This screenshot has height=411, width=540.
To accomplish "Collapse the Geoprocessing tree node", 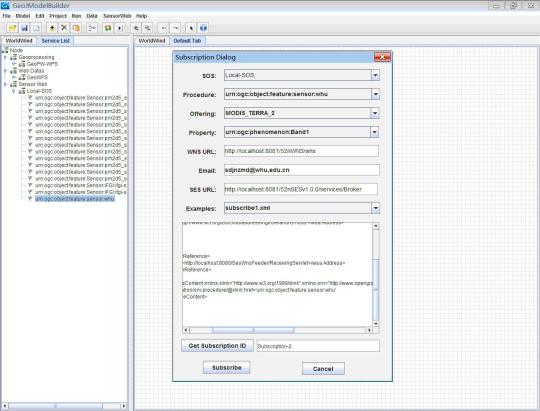I will coord(5,57).
